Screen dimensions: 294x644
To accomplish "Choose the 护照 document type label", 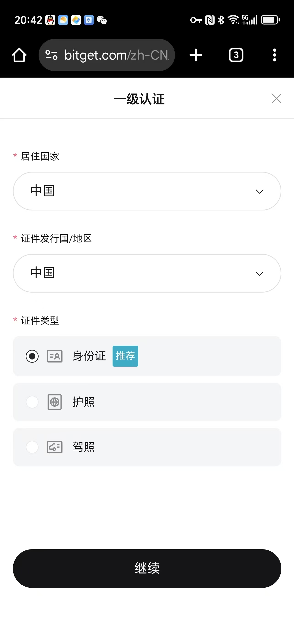I will (84, 402).
